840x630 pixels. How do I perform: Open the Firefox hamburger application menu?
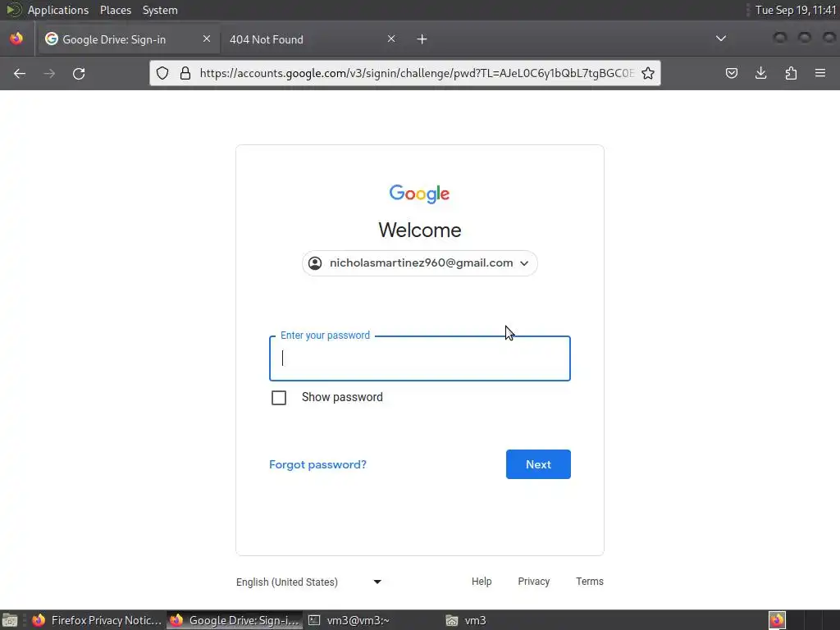tap(820, 73)
